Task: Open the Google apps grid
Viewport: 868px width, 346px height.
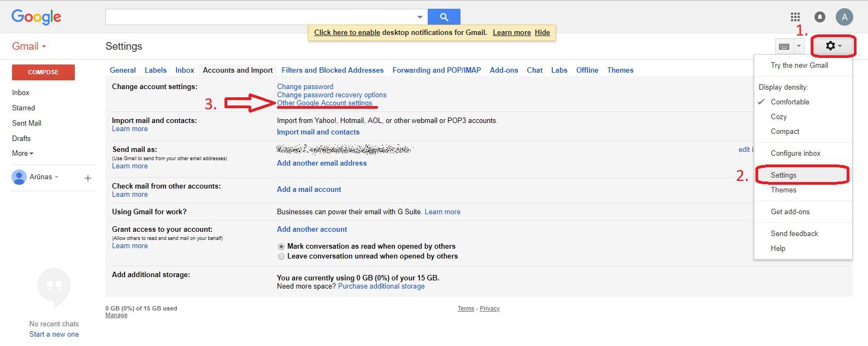Action: 795,17
